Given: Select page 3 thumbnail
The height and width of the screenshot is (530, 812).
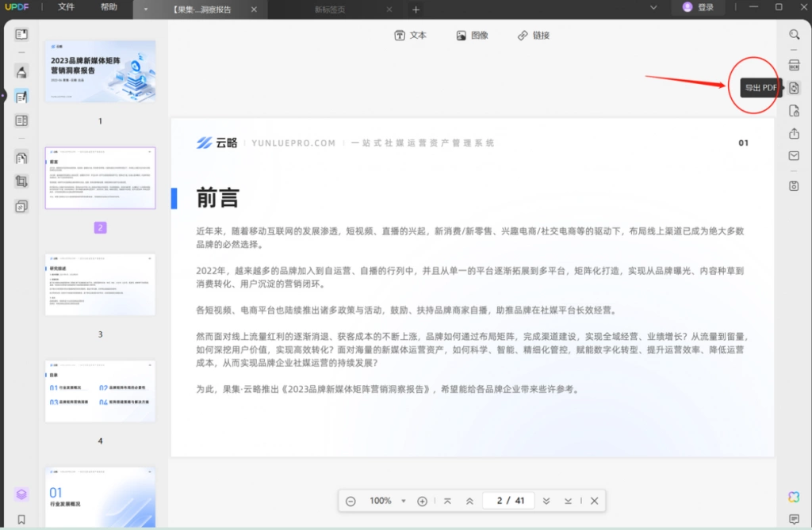Looking at the screenshot, I should 100,284.
